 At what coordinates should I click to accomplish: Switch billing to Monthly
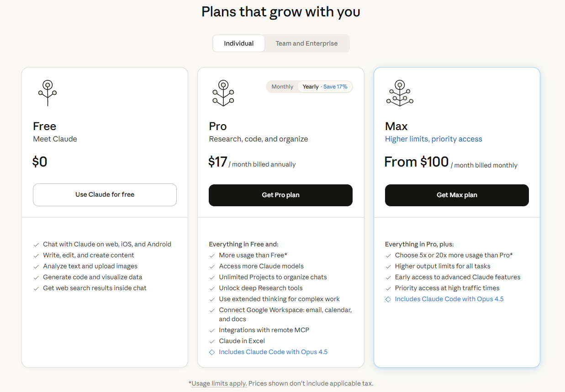pyautogui.click(x=282, y=86)
